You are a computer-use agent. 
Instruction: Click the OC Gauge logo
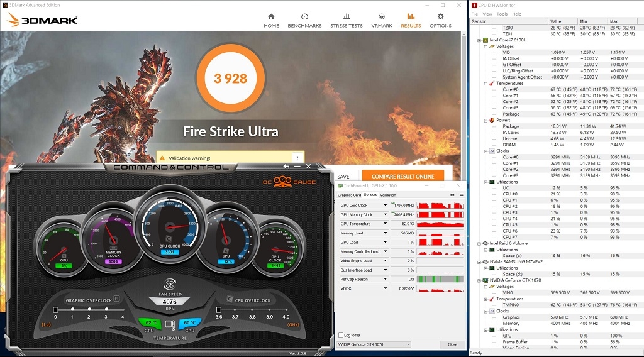click(289, 182)
